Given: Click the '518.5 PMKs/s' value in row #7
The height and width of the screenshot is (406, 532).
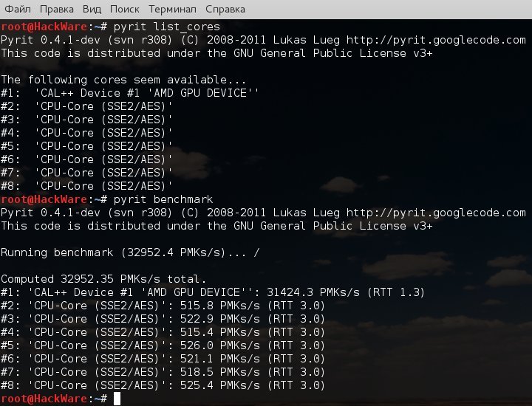Looking at the screenshot, I should 220,372.
